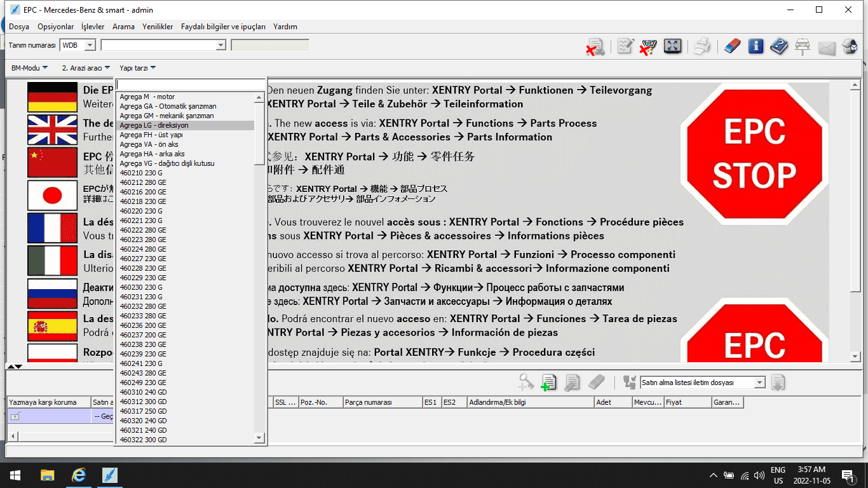This screenshot has width=868, height=488.
Task: Open the help book icon
Action: coord(779,46)
